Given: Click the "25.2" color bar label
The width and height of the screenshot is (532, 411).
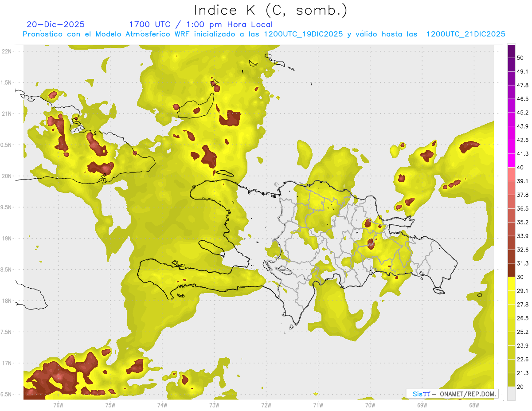Looking at the screenshot, I should coord(523,332).
